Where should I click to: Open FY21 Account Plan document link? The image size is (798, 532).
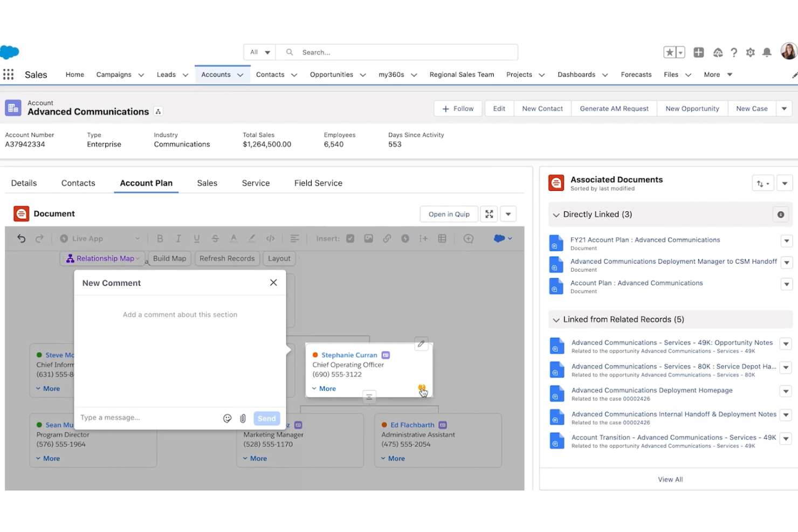tap(645, 240)
